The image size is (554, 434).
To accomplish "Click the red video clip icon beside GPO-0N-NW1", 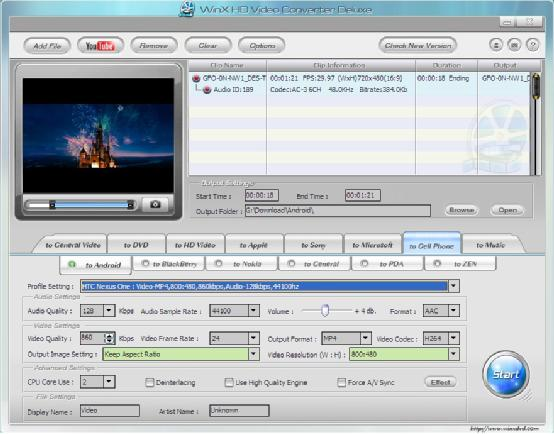I will click(x=196, y=78).
